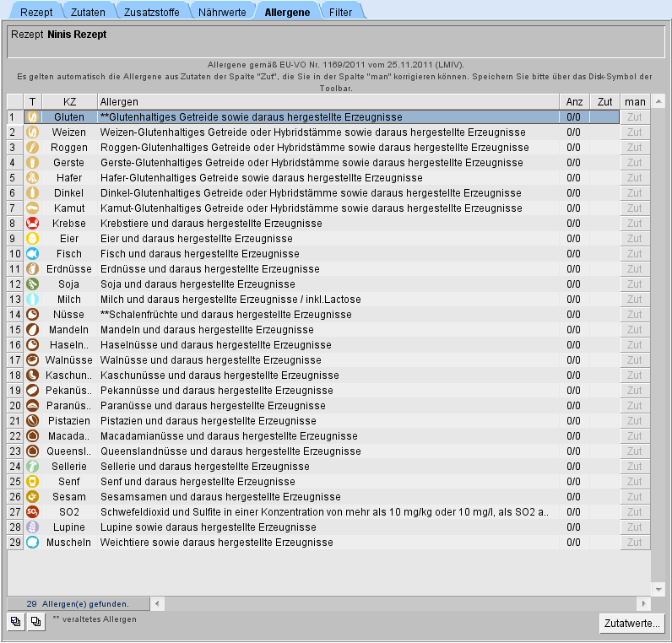Click the SO2 sulfite icon
The image size is (672, 643).
[x=32, y=512]
